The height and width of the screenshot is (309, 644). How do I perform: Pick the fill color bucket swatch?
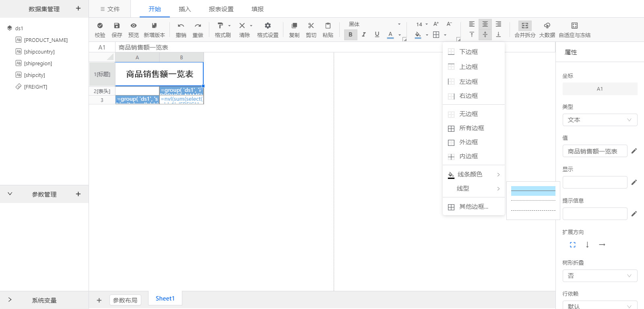[x=418, y=35]
